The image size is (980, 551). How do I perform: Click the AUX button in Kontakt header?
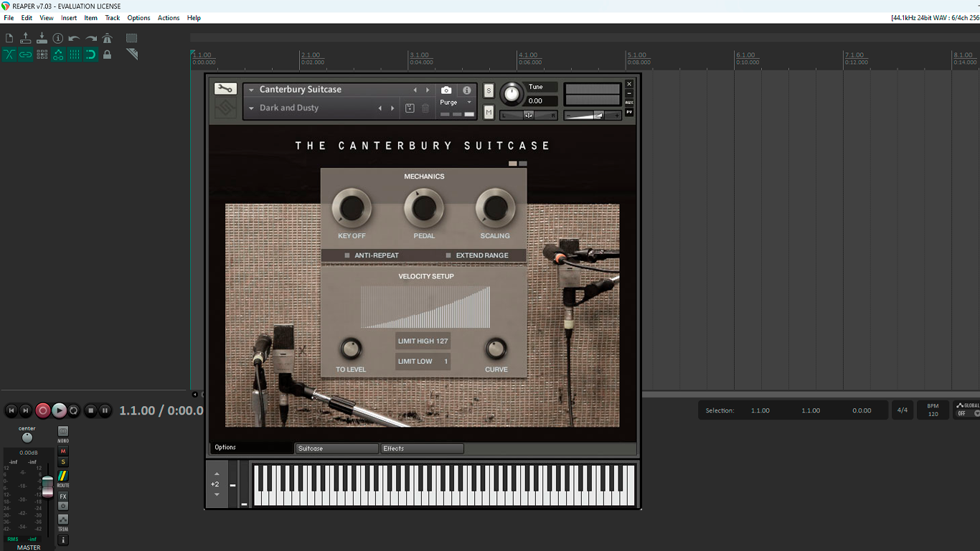pyautogui.click(x=629, y=103)
